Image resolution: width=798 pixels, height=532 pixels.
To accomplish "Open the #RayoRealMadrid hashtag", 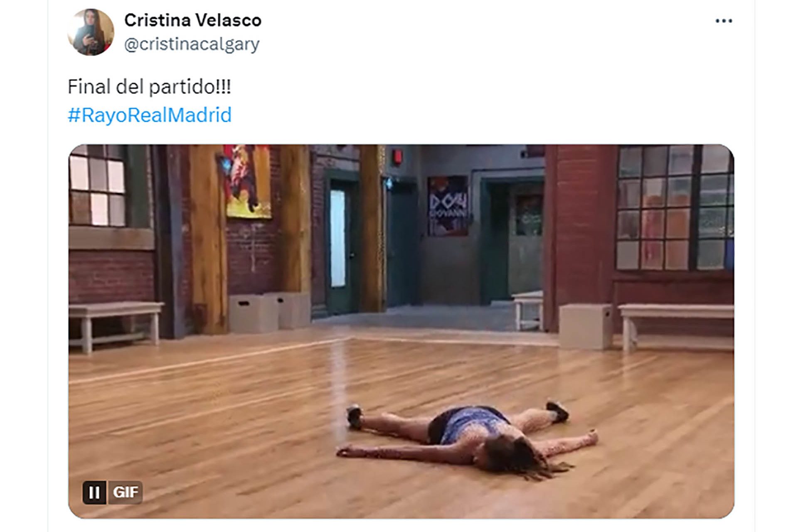I will coord(150,115).
